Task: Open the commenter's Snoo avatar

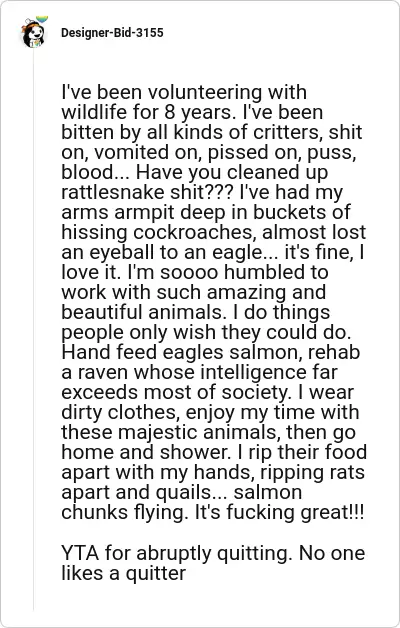Action: pyautogui.click(x=33, y=34)
